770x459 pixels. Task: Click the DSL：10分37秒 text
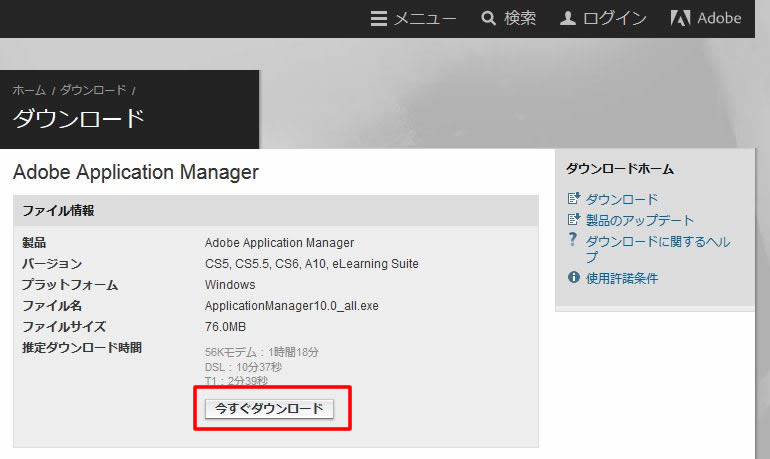[x=244, y=367]
